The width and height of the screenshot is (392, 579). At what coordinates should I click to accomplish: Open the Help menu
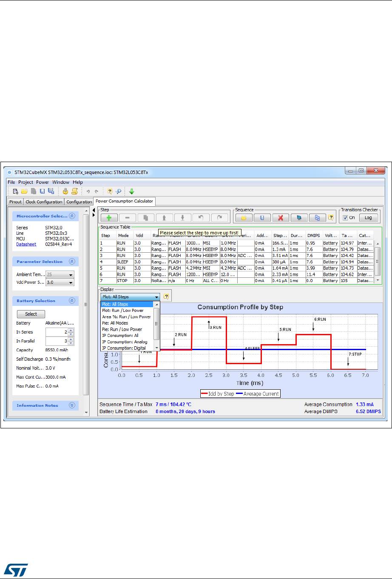click(78, 182)
